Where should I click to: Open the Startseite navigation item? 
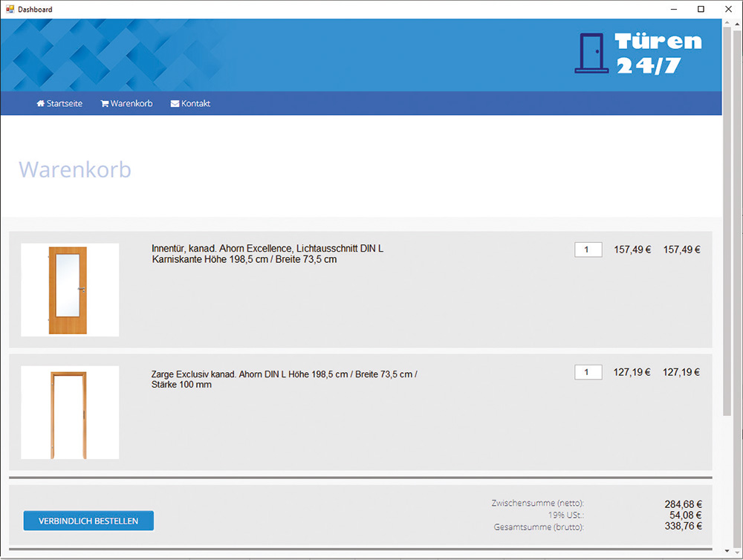64,104
